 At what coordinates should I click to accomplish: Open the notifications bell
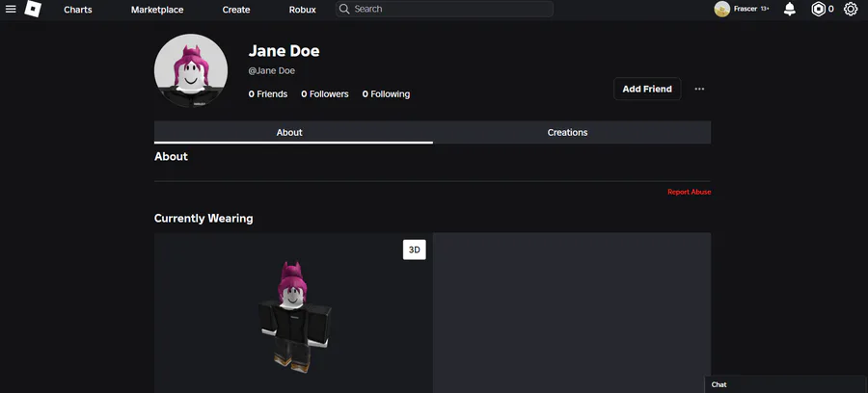[x=790, y=9]
